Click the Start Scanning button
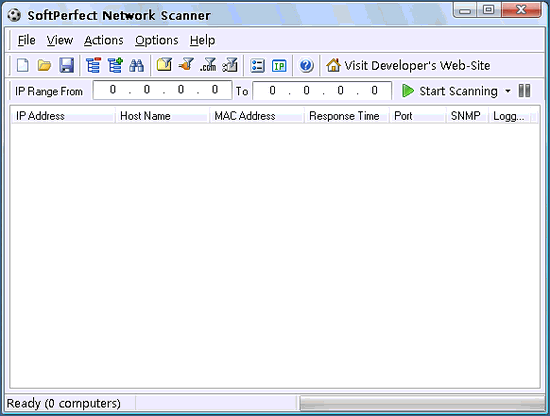This screenshot has height=416, width=550. [450, 91]
